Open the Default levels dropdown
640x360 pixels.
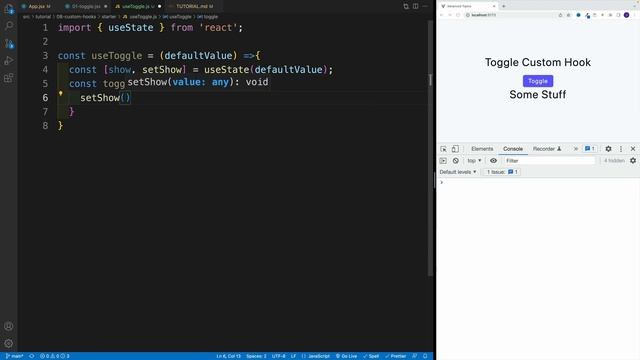pyautogui.click(x=458, y=172)
